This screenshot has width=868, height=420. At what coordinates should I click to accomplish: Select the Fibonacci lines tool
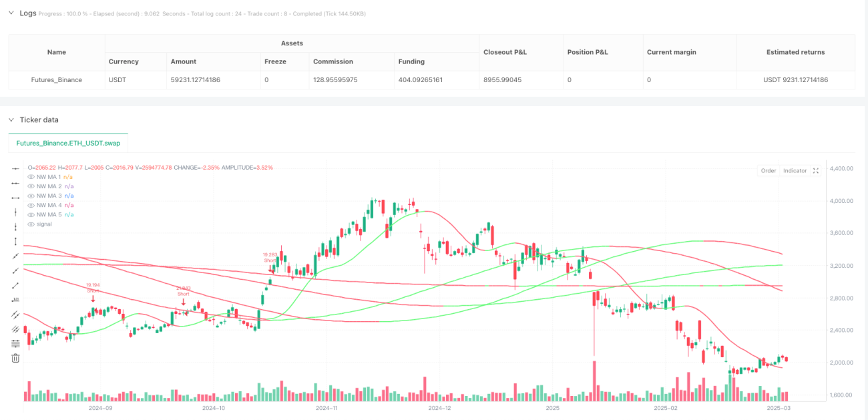pyautogui.click(x=15, y=343)
